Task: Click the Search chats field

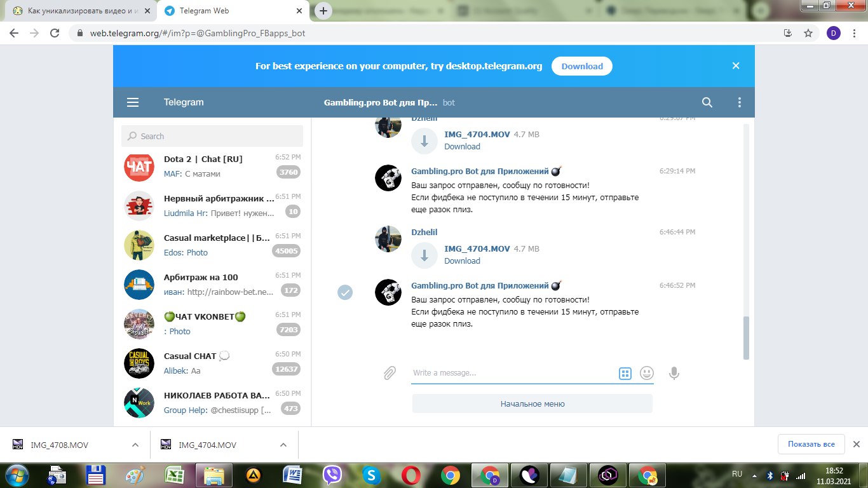Action: point(212,136)
